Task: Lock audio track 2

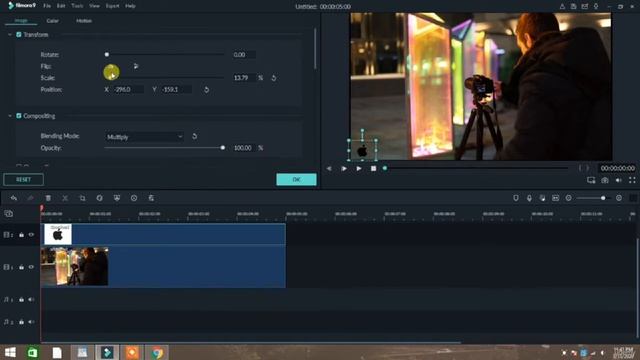Action: click(x=21, y=322)
